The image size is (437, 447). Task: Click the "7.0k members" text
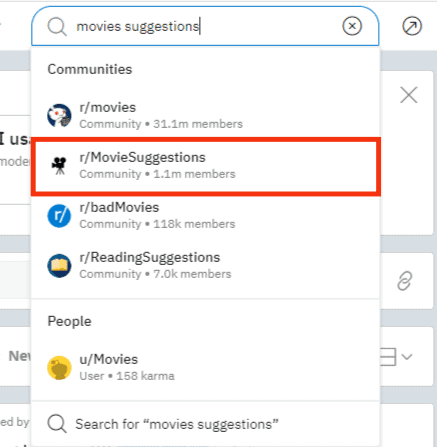tap(192, 274)
